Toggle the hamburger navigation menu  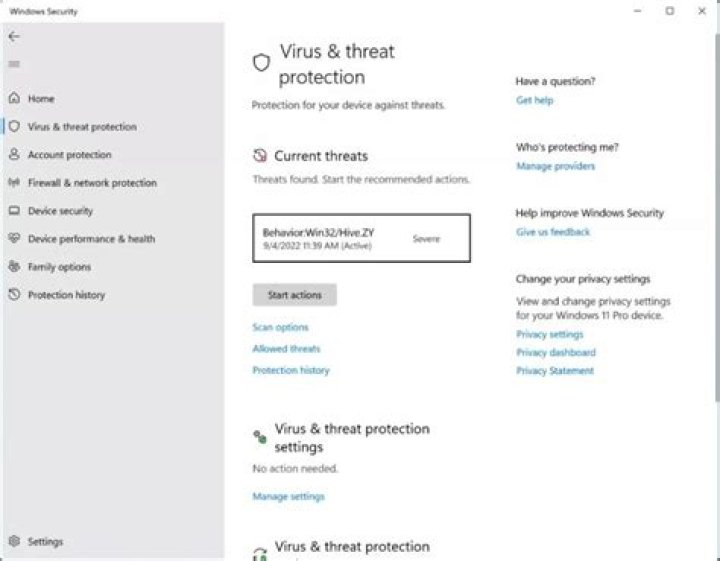(x=14, y=64)
